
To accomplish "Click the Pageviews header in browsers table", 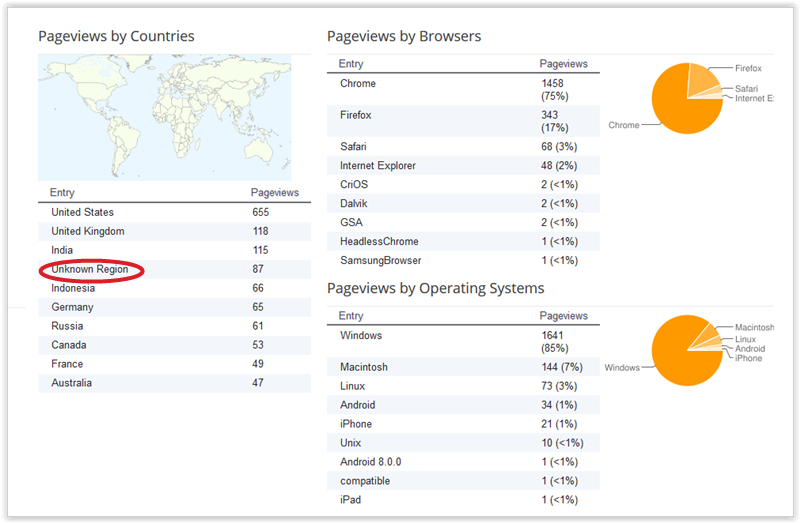I will point(563,64).
